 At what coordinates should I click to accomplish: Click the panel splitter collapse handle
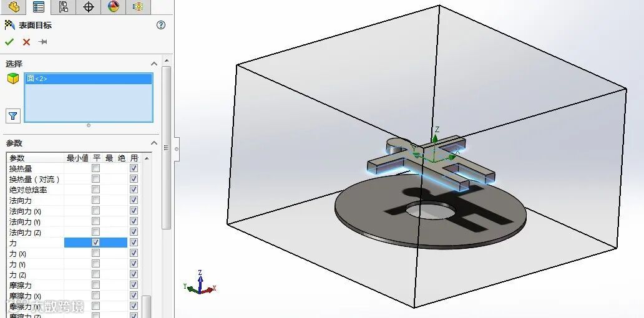[x=177, y=148]
